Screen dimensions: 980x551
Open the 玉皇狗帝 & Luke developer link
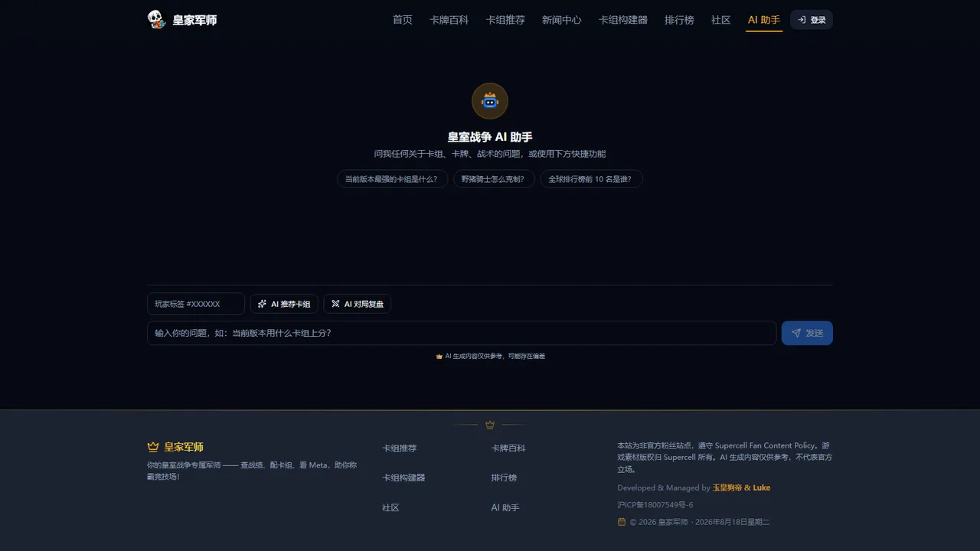742,487
